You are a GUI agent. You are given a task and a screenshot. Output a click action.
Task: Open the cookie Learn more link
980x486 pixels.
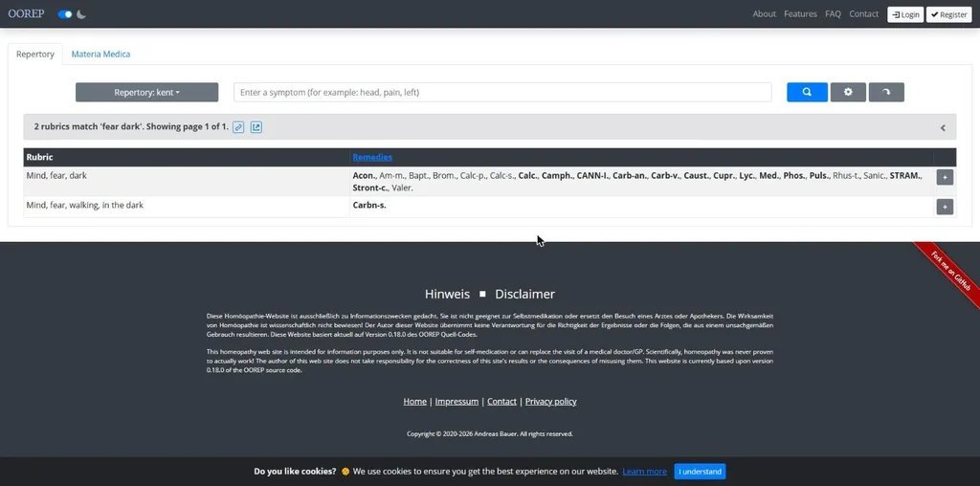click(644, 472)
